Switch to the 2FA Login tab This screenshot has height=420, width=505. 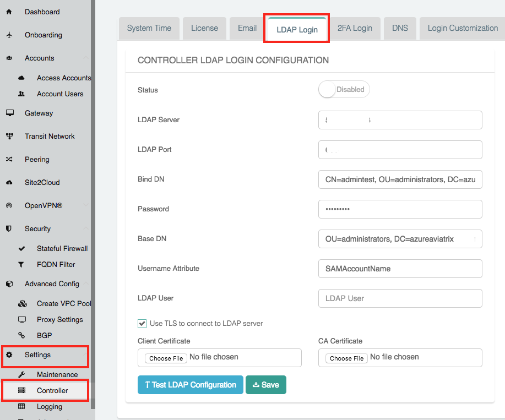click(x=355, y=28)
